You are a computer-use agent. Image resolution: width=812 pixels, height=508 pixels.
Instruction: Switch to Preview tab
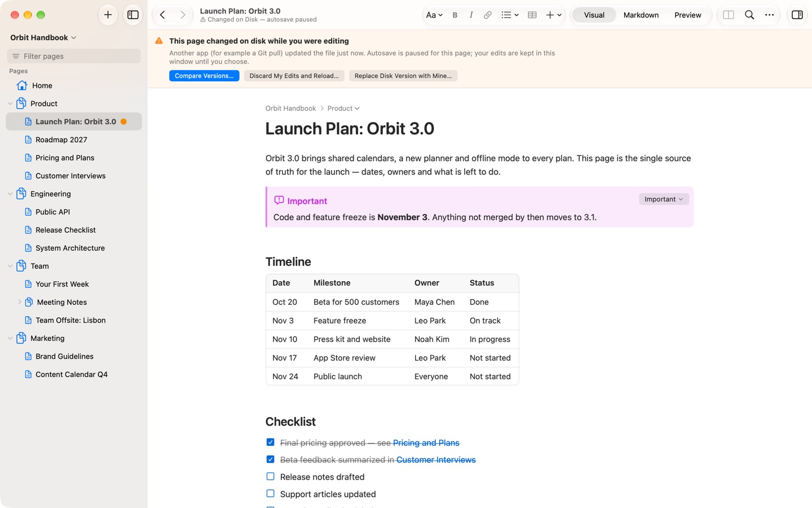688,15
